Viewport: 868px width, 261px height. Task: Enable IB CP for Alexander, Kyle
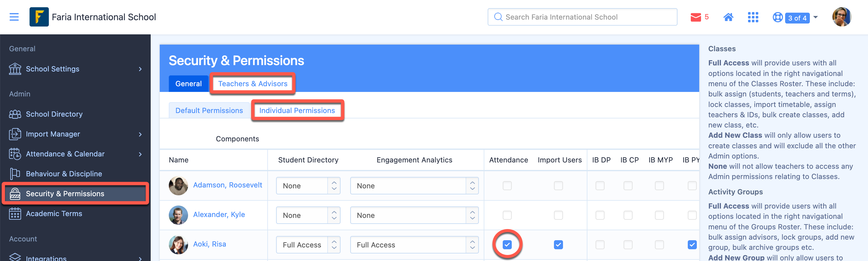(x=628, y=215)
